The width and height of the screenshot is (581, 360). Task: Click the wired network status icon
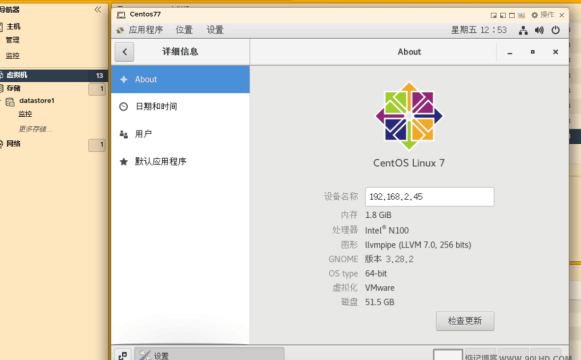pos(523,30)
